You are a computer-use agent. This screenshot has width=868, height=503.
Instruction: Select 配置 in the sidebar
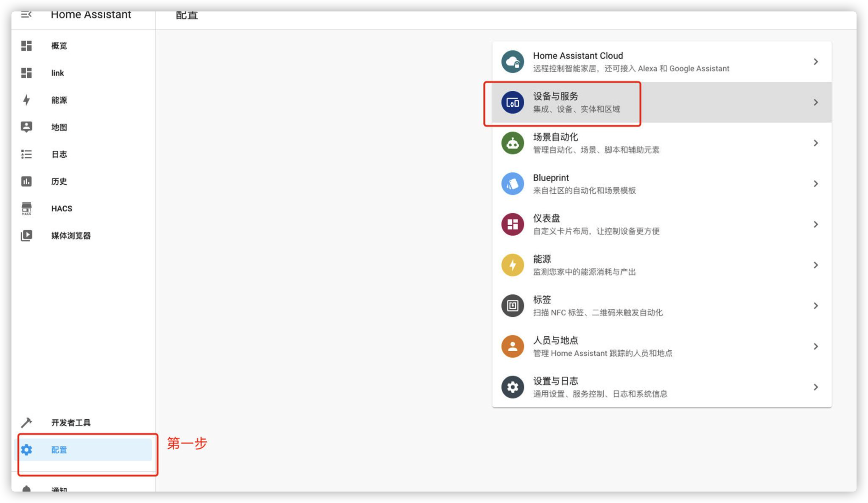point(83,450)
